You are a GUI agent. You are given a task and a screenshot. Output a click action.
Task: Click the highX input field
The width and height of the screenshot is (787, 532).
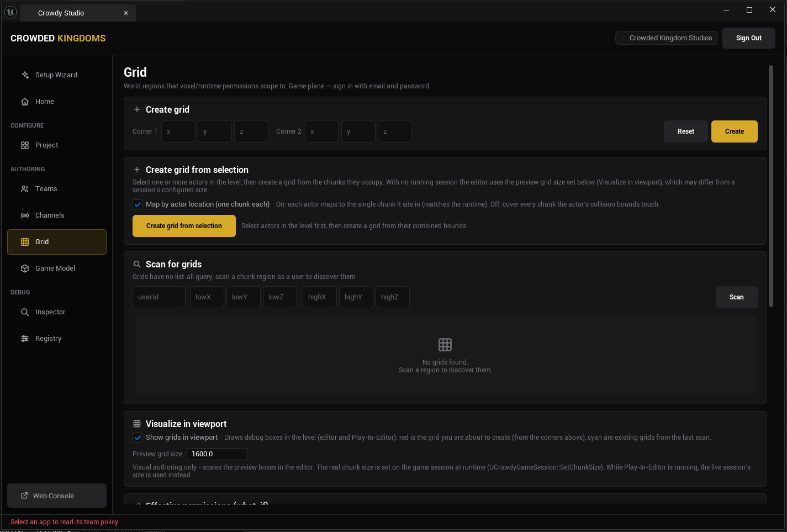coord(320,297)
